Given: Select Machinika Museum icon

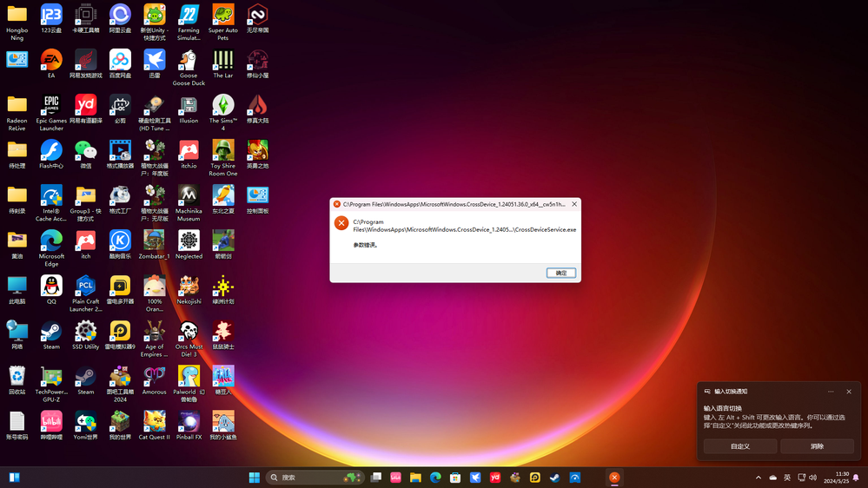Looking at the screenshot, I should click(x=189, y=203).
